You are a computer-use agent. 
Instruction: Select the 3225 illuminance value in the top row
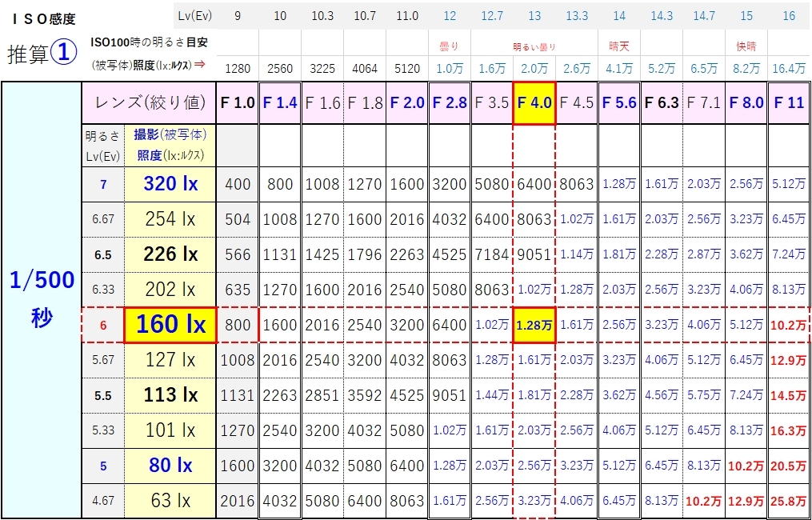tap(322, 68)
